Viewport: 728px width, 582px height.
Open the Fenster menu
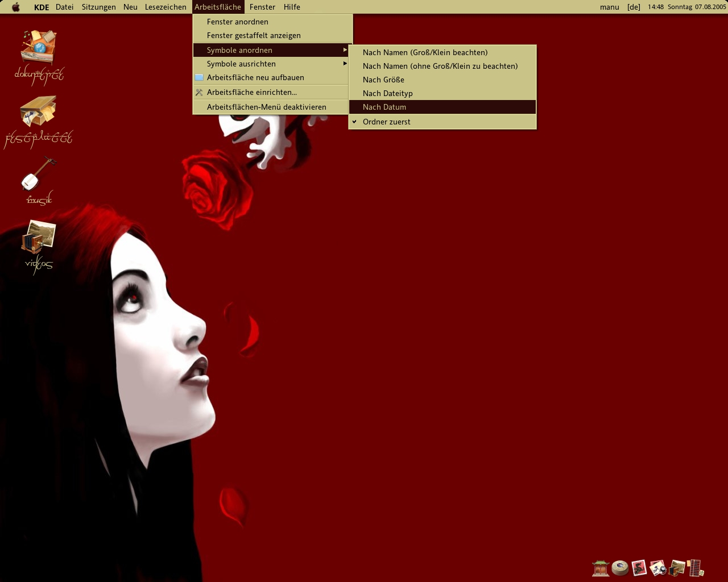(x=262, y=7)
